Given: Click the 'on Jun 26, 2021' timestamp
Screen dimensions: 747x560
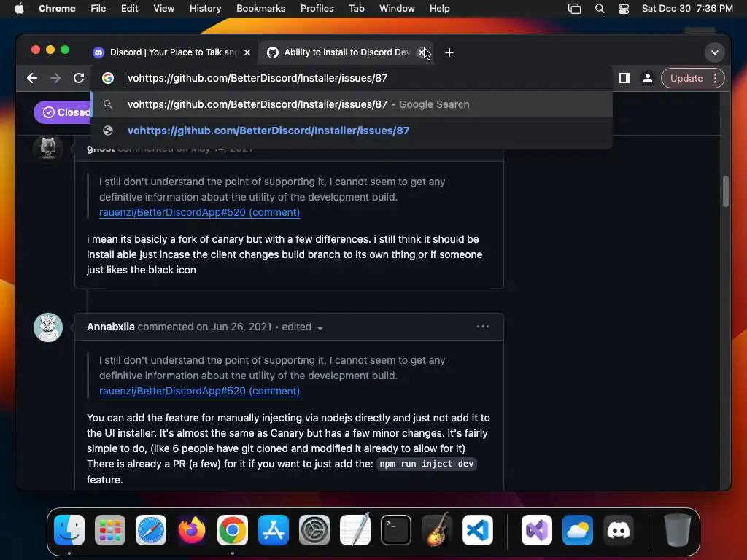Looking at the screenshot, I should [x=234, y=327].
